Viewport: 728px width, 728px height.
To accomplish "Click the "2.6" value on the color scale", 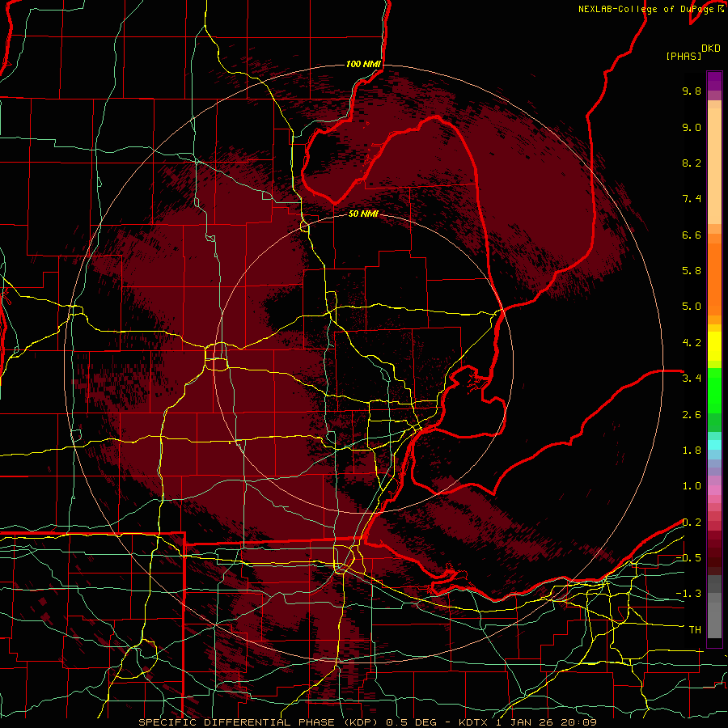I will 692,415.
